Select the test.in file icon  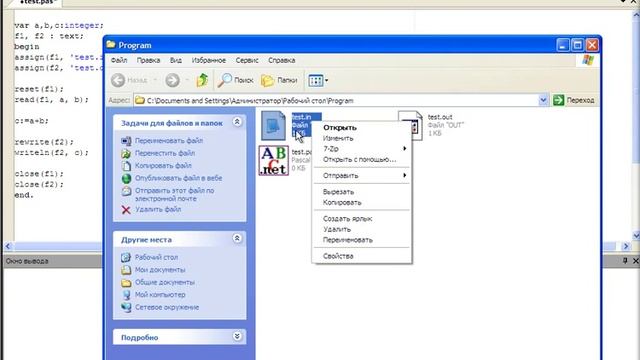click(273, 126)
